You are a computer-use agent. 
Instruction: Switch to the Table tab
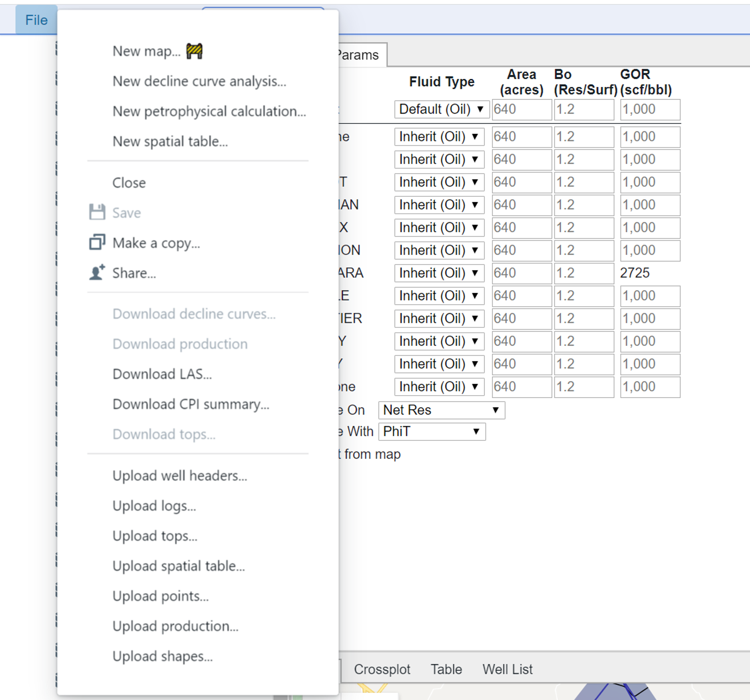(446, 670)
